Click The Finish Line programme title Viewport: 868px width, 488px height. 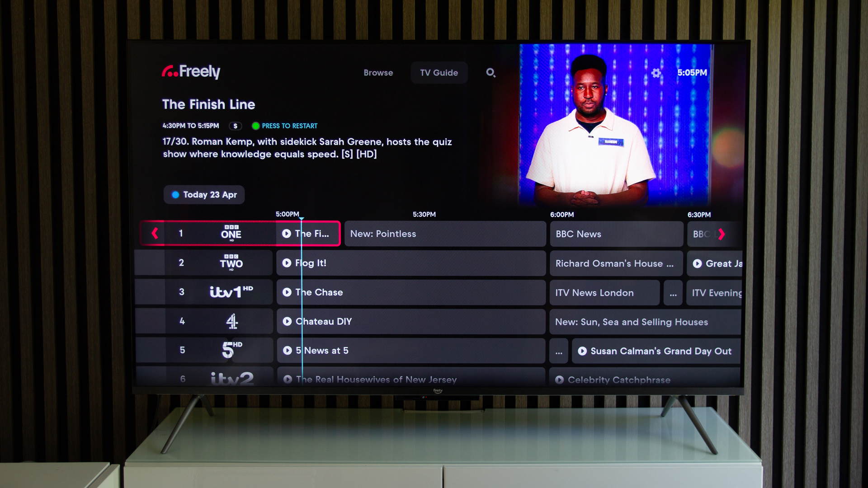click(209, 104)
